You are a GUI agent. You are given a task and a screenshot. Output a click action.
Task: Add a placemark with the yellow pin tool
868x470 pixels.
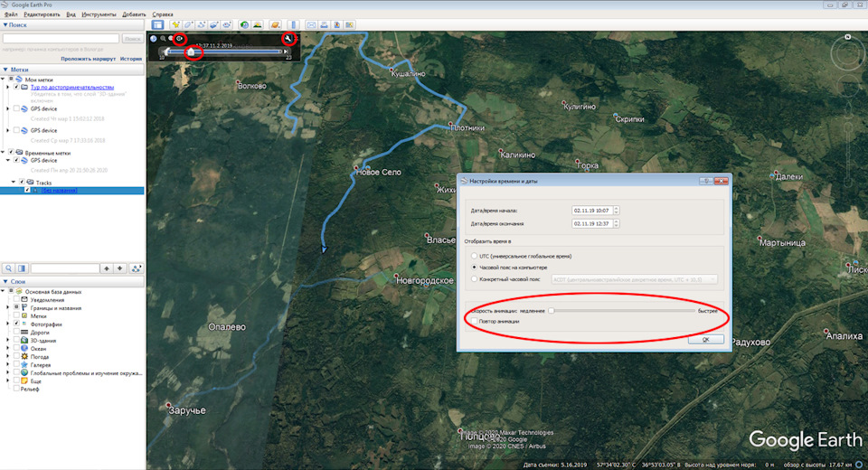click(x=175, y=25)
